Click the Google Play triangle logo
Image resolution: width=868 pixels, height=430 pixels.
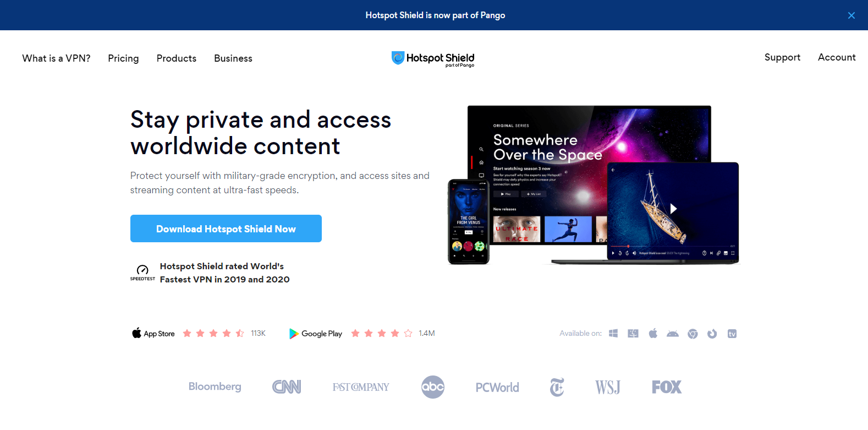(294, 334)
